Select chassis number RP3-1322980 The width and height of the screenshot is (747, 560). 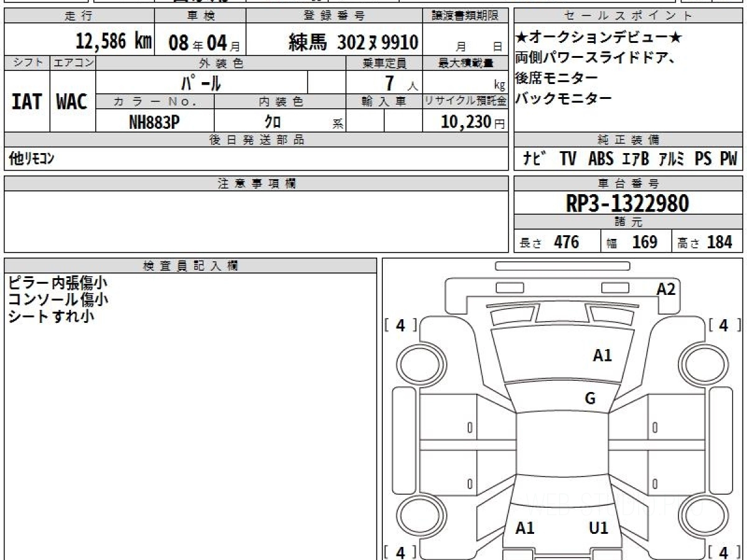(627, 203)
